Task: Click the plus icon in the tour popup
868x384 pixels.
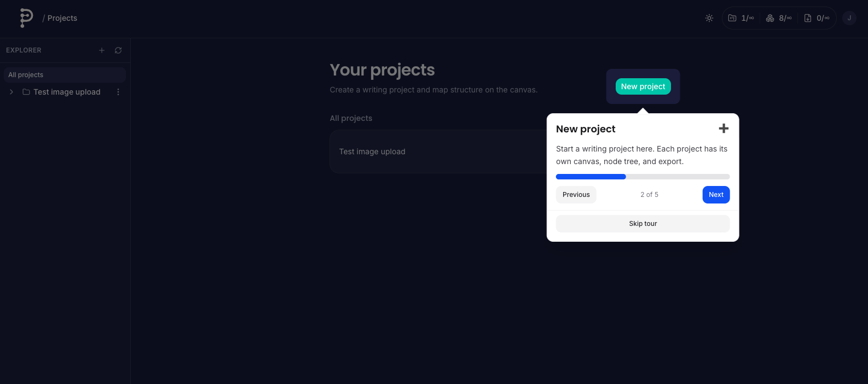Action: click(x=724, y=129)
